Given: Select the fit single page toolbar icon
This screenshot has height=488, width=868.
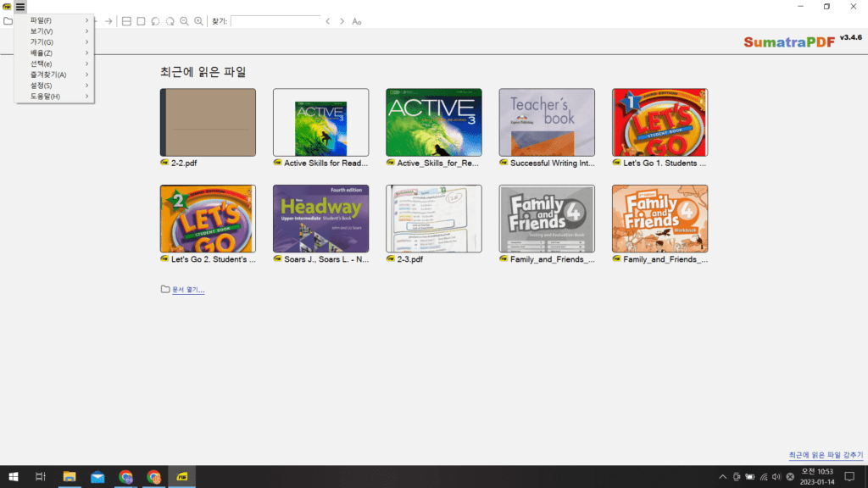Looking at the screenshot, I should [142, 21].
